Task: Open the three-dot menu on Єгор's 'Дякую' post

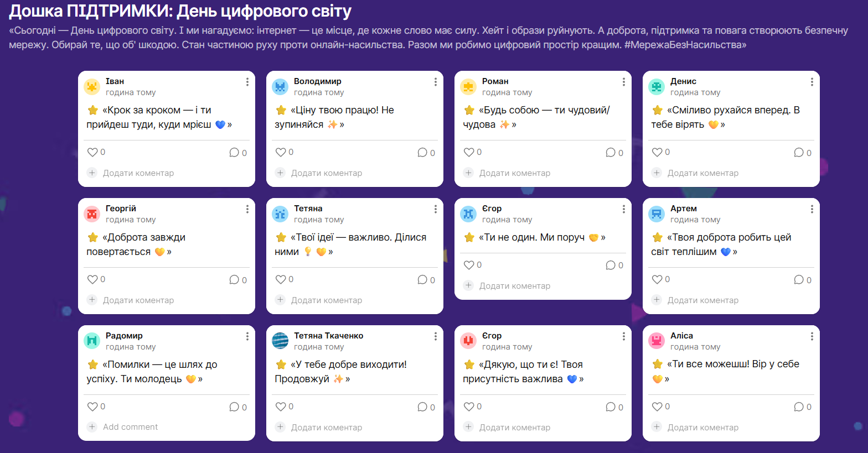Action: pos(624,336)
